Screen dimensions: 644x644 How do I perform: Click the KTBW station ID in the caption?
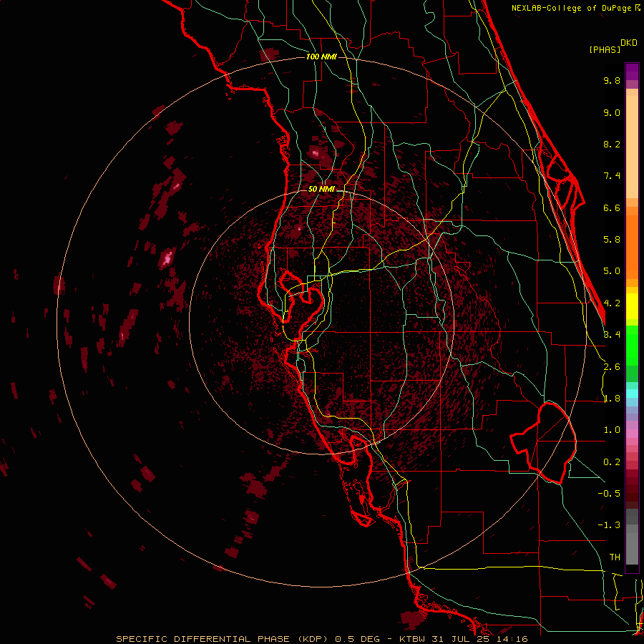(x=412, y=639)
